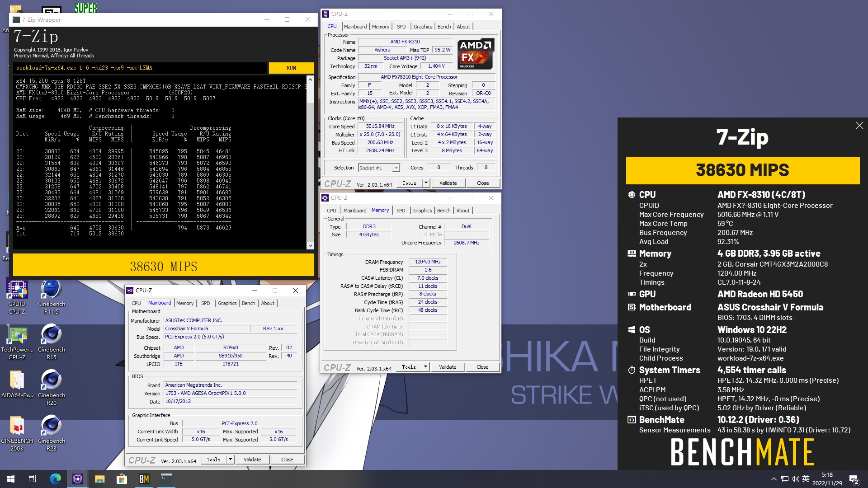This screenshot has width=868, height=488.
Task: Open Tools dropdown arrow in Memory window
Action: coord(425,367)
